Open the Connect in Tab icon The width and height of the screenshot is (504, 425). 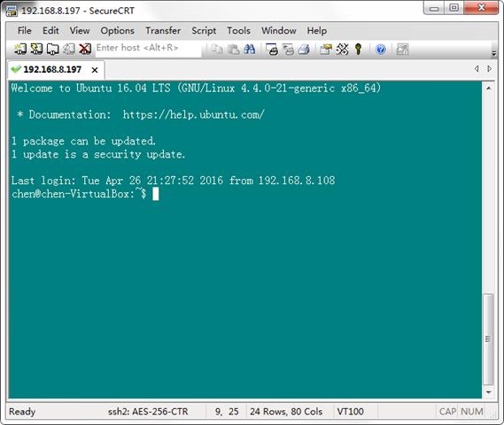coord(53,49)
